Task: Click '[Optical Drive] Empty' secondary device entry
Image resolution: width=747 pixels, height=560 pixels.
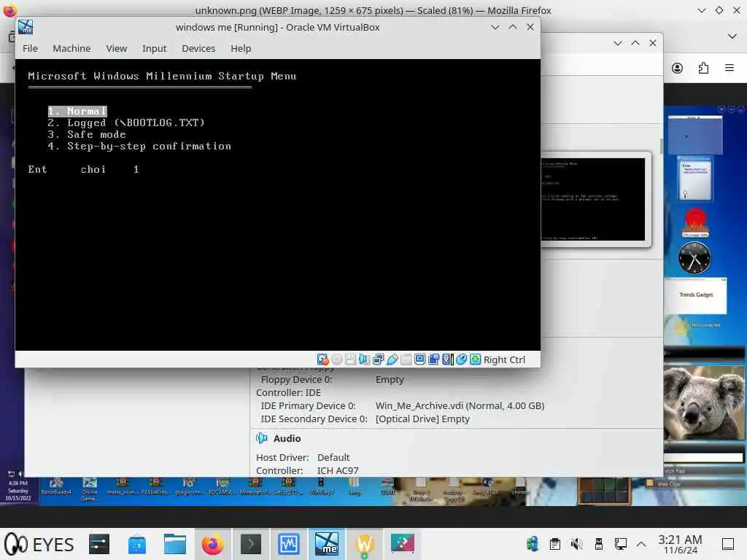Action: point(422,419)
